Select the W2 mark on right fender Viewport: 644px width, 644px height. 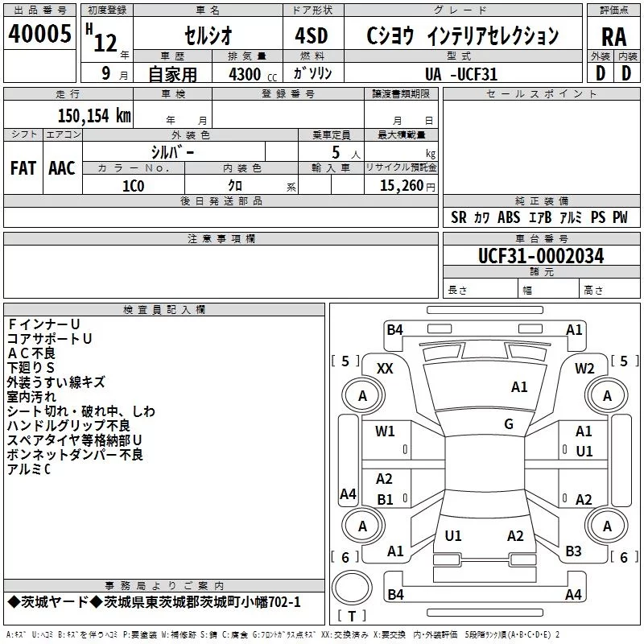tap(584, 369)
